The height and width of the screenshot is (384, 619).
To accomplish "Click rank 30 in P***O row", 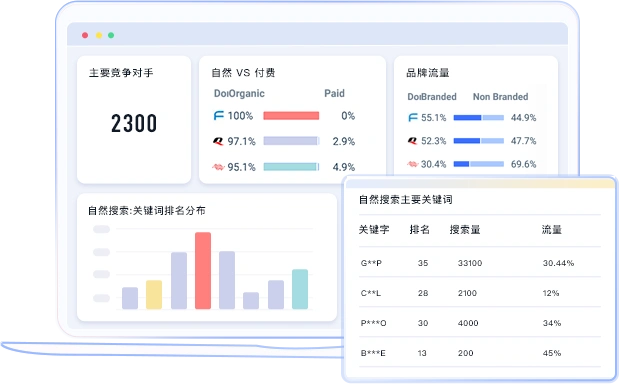I will (x=423, y=323).
